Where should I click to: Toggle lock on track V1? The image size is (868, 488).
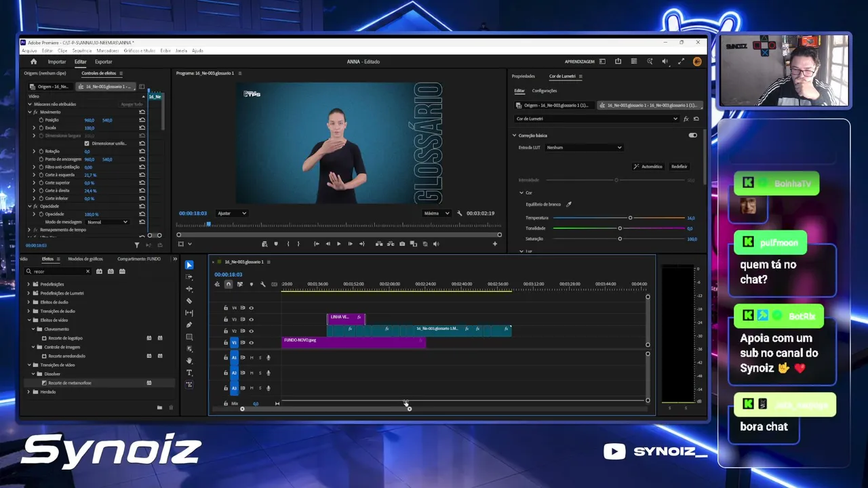click(226, 342)
